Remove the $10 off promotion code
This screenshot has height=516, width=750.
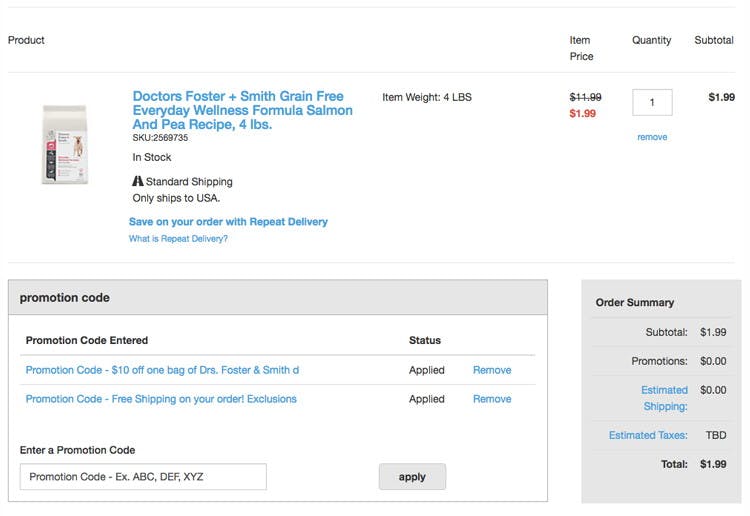point(492,370)
